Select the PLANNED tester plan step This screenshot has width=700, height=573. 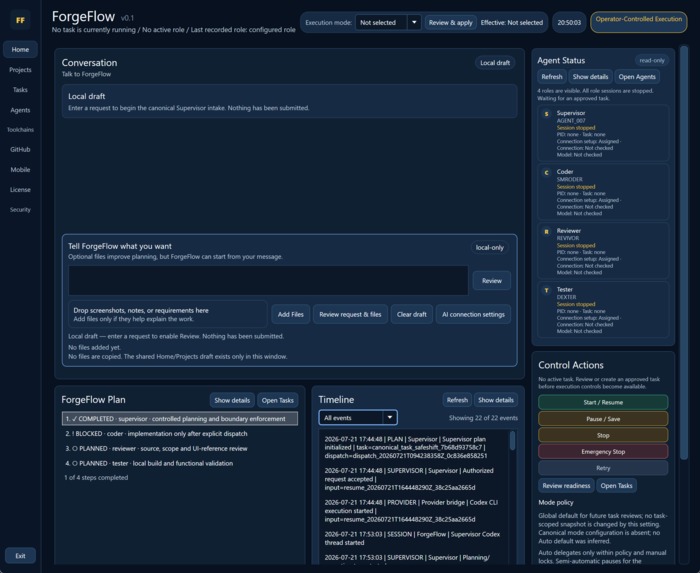180,463
